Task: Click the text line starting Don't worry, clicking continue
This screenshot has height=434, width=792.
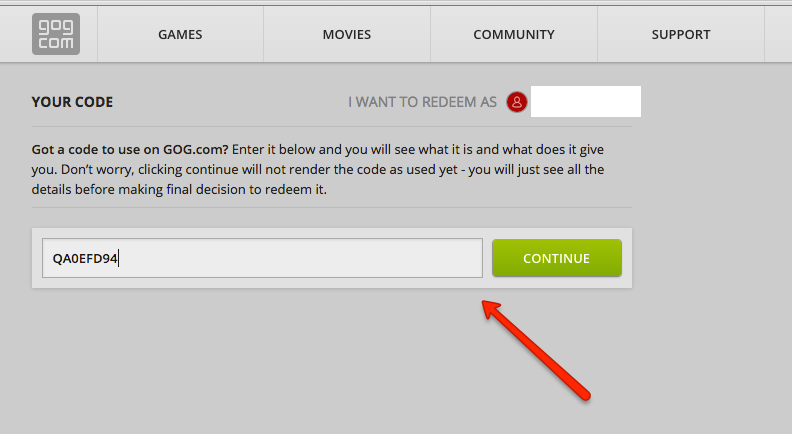Action: (x=318, y=169)
